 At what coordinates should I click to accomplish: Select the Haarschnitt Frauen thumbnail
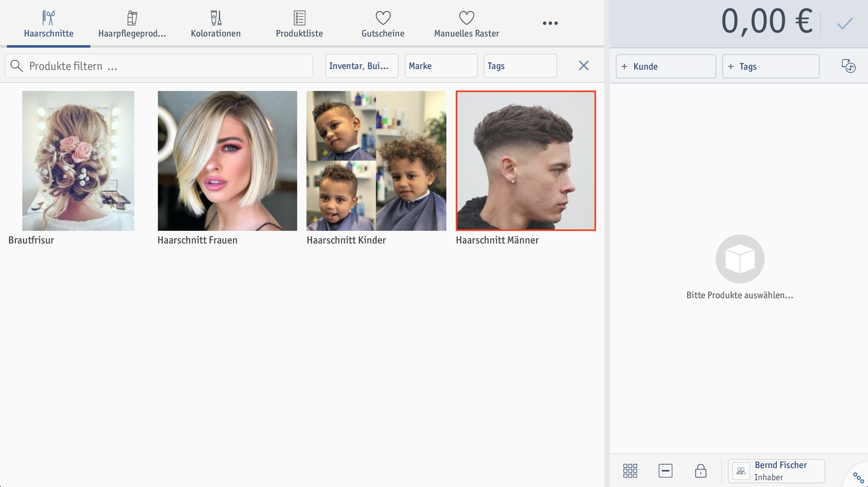(228, 161)
